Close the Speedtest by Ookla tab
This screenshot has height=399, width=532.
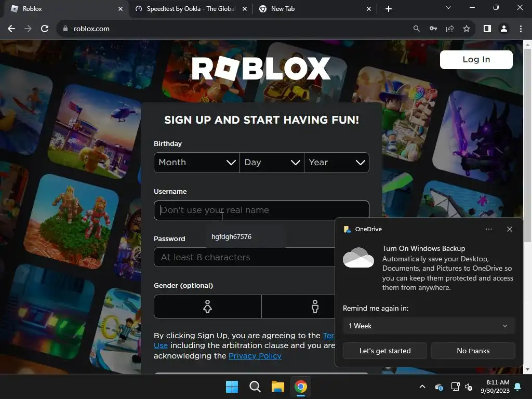pyautogui.click(x=245, y=9)
